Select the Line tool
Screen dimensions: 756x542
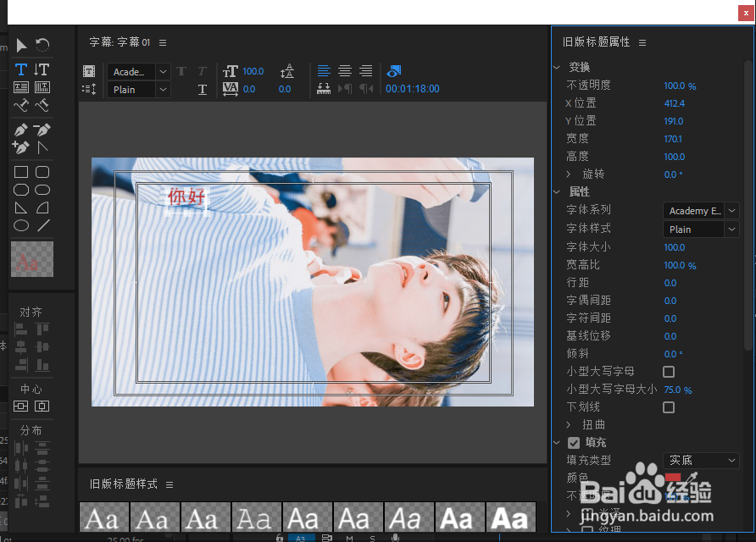pyautogui.click(x=43, y=225)
